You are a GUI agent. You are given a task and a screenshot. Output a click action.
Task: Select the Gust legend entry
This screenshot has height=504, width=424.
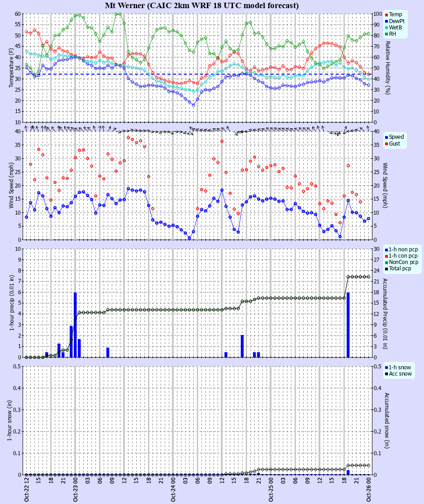coord(392,144)
